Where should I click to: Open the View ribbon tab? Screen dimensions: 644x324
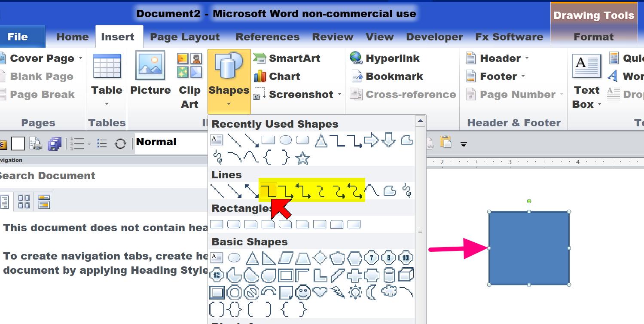380,37
